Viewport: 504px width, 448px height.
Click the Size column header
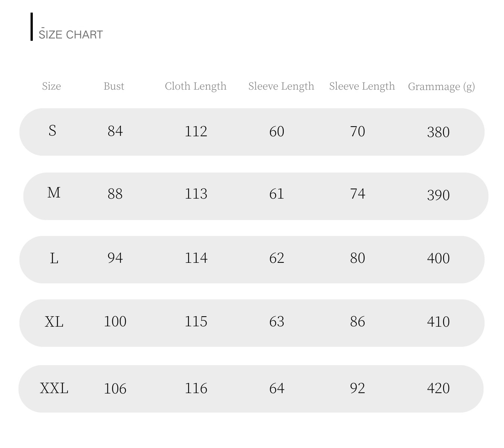tap(52, 86)
